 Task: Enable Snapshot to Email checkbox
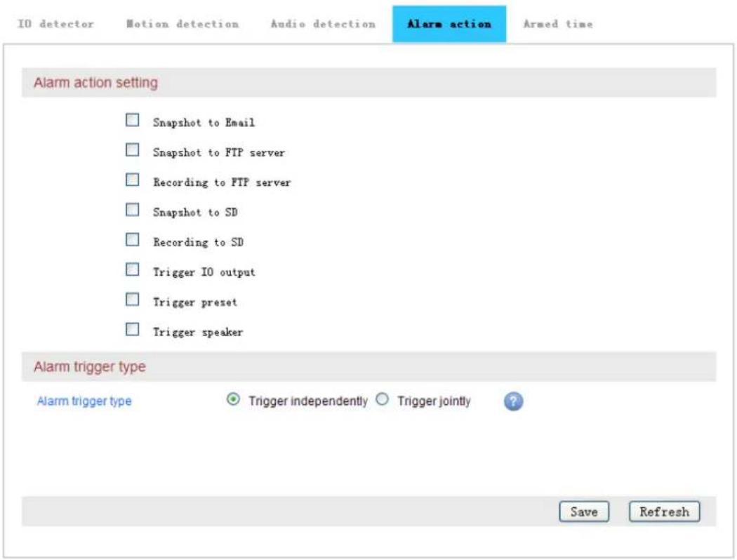point(133,120)
